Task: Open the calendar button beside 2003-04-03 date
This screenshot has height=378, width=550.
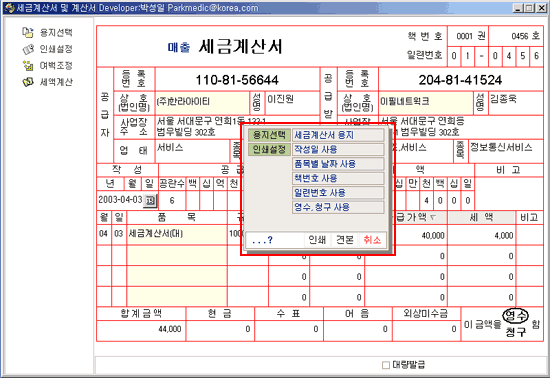Action: [150, 201]
